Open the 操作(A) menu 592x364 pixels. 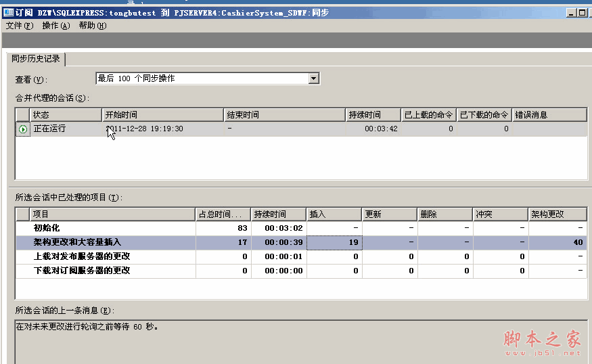(56, 26)
